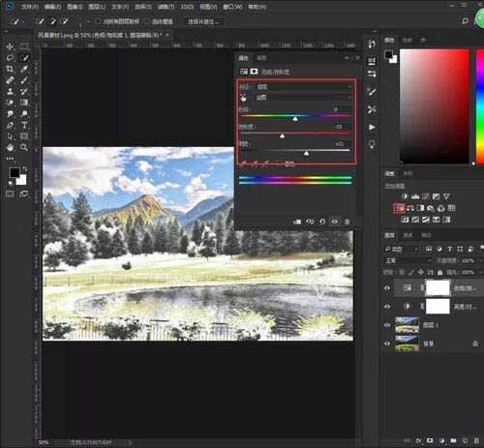Open the channel range dropdown below preset
The width and height of the screenshot is (484, 448).
click(x=304, y=98)
